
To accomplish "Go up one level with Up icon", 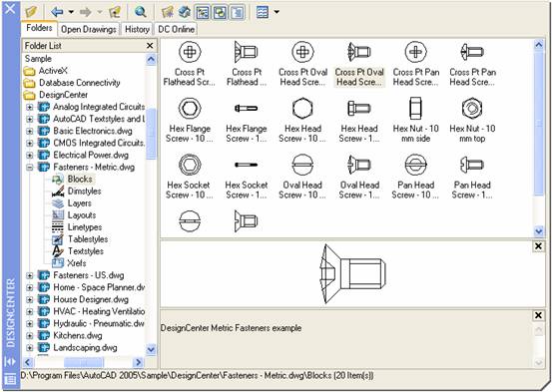I will [x=115, y=12].
